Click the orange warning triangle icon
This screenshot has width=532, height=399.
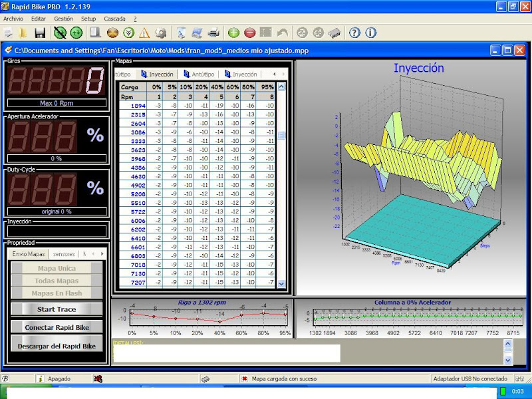coord(144,33)
